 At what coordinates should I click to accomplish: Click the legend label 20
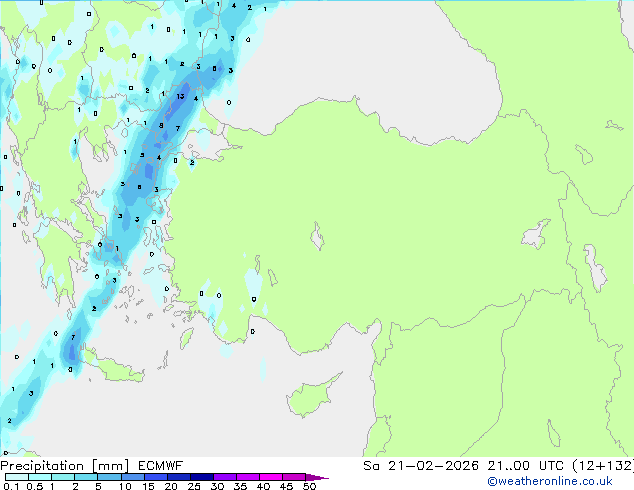171,486
